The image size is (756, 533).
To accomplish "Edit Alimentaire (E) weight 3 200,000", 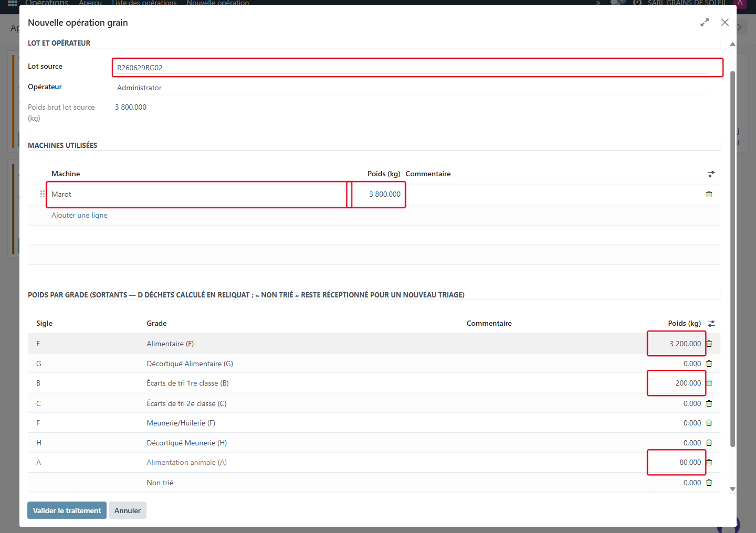I will [676, 344].
